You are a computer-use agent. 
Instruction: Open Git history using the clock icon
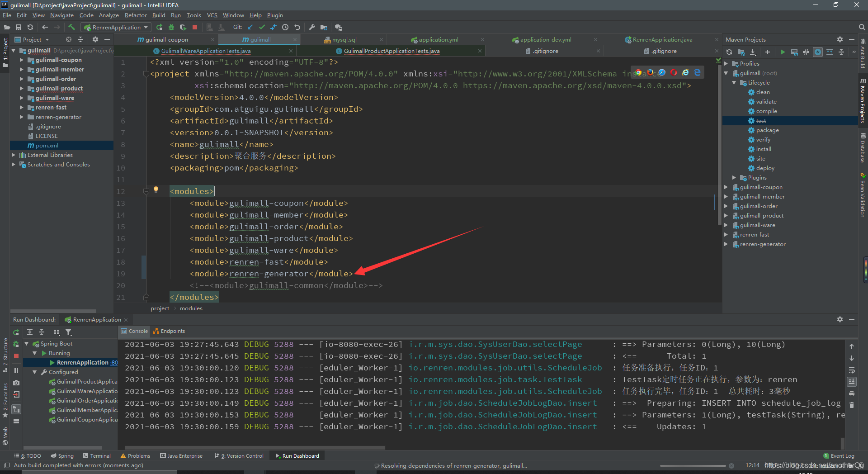pyautogui.click(x=285, y=27)
